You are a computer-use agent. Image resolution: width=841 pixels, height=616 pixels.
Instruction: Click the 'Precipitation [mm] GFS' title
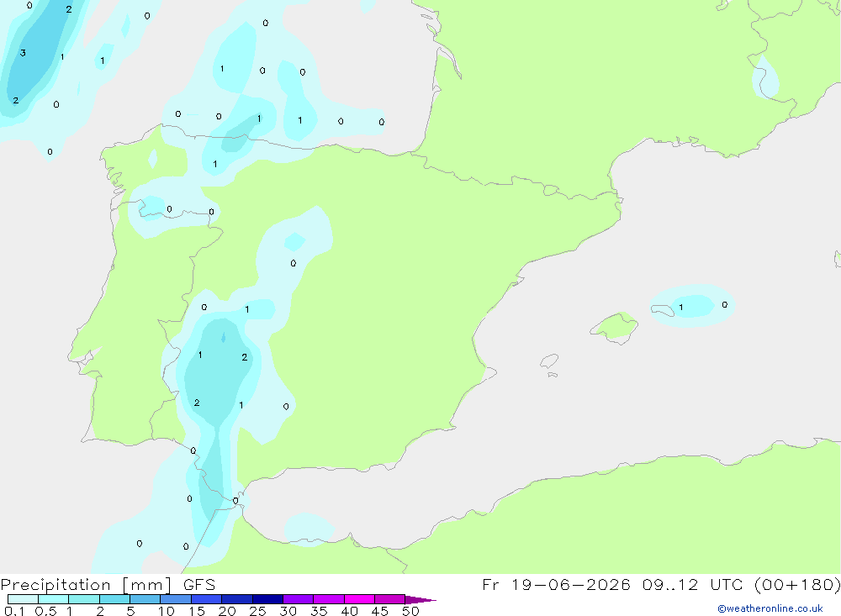(108, 585)
